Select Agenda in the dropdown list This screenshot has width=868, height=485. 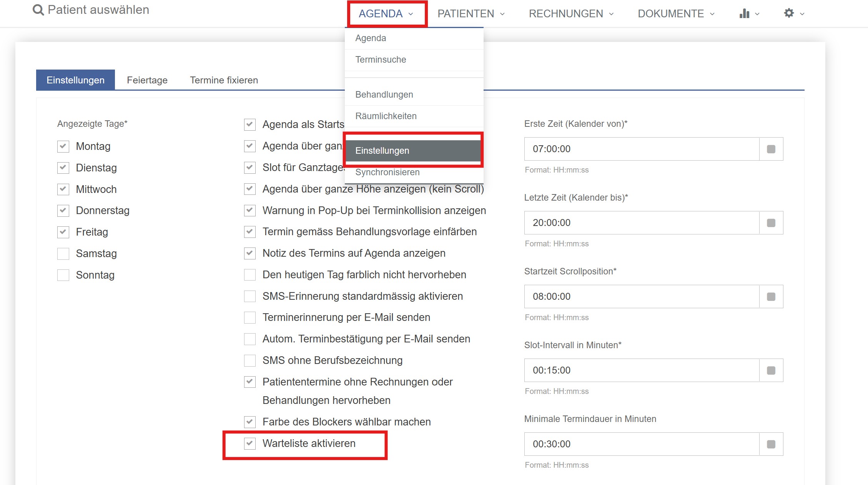(414, 38)
